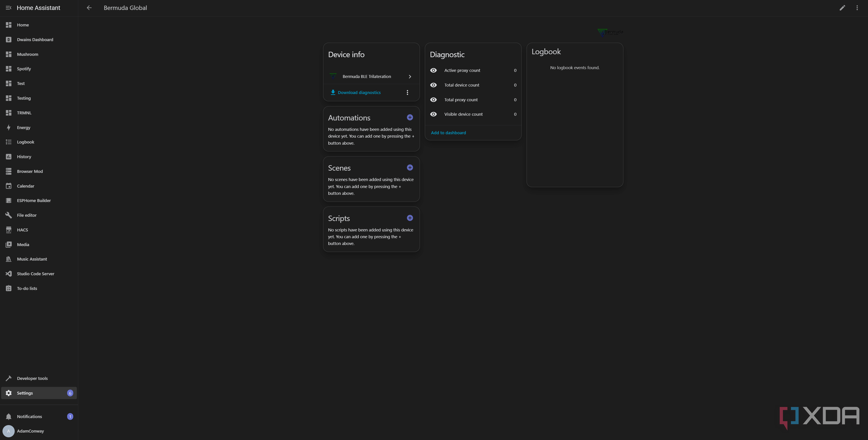Click the Bermuda logo image
868x440 pixels.
point(610,32)
